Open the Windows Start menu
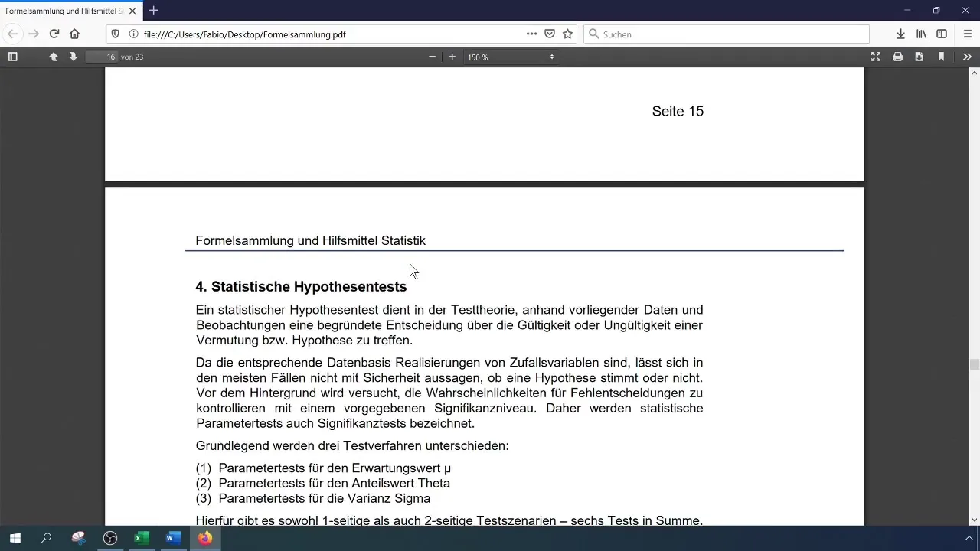Image resolution: width=980 pixels, height=551 pixels. (15, 538)
